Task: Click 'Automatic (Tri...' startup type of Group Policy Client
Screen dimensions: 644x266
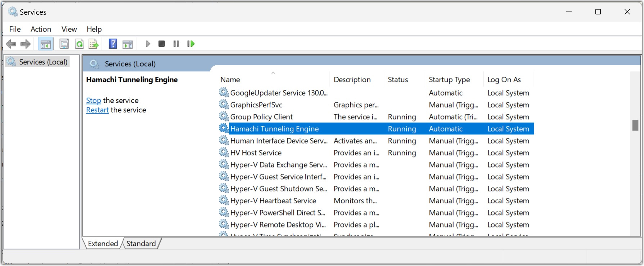Action: point(453,117)
